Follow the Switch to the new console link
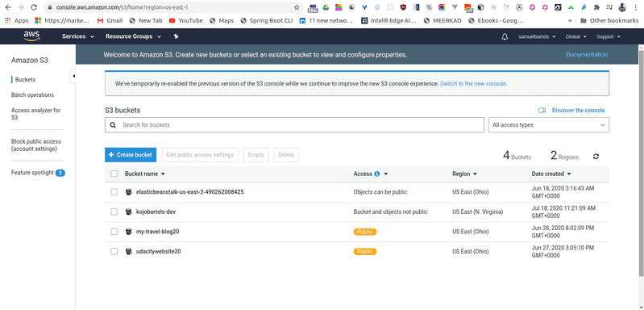This screenshot has height=310, width=644. 473,83
